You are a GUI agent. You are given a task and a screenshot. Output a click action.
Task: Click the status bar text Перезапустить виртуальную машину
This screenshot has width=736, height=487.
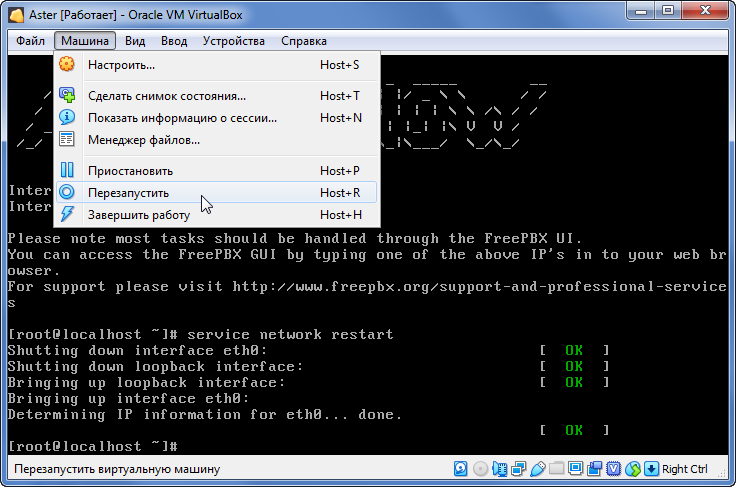117,469
